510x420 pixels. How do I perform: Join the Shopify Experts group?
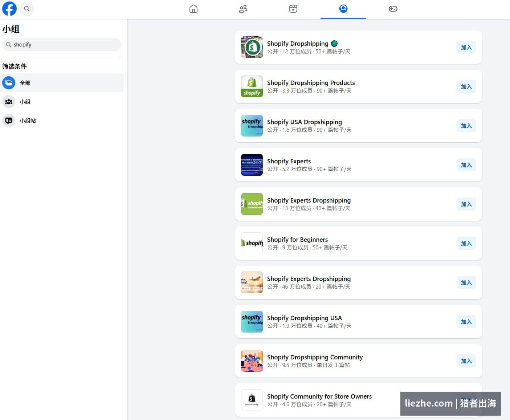(466, 165)
